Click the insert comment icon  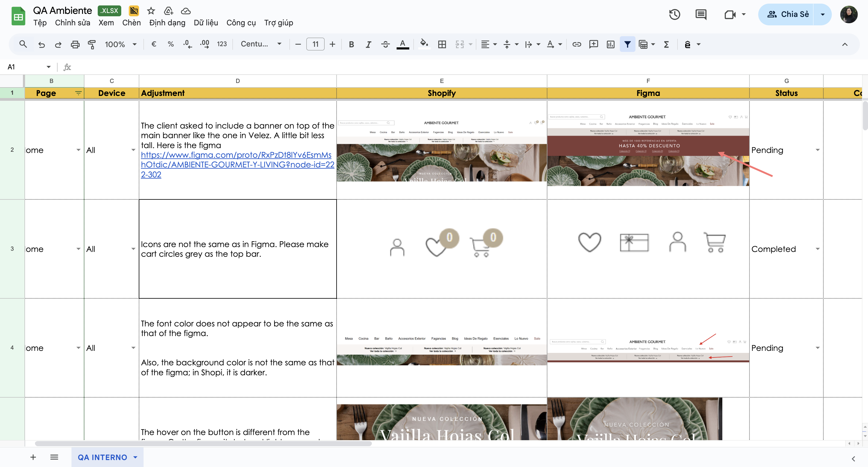593,44
